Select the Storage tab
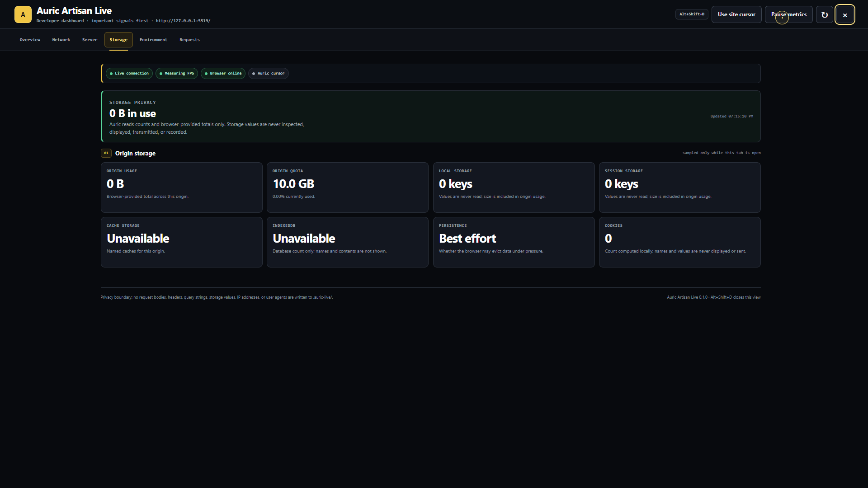The width and height of the screenshot is (868, 488). coord(118,40)
